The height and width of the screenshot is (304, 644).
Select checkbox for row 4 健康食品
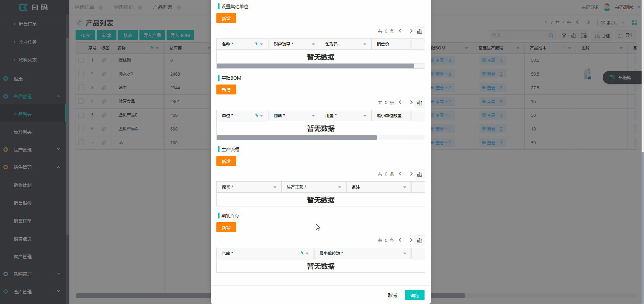(81, 101)
